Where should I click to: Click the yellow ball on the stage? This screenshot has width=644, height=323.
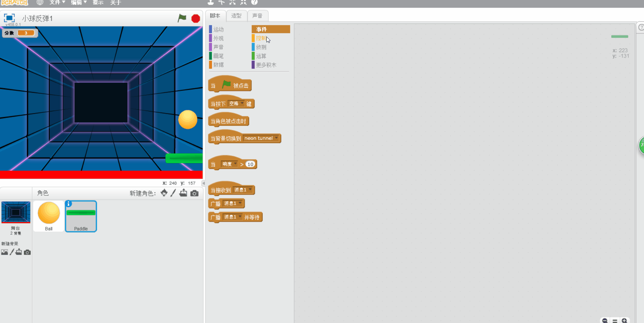tap(188, 120)
